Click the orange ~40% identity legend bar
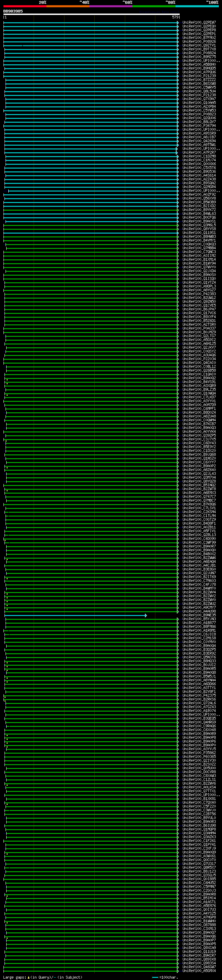Viewport: 222px width, 980px height. (x=68, y=6)
